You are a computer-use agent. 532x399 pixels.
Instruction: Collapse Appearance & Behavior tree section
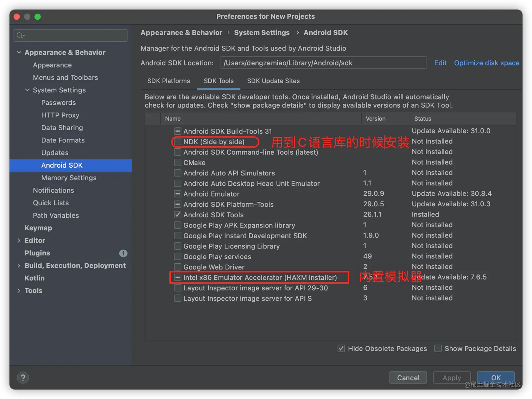coord(19,52)
